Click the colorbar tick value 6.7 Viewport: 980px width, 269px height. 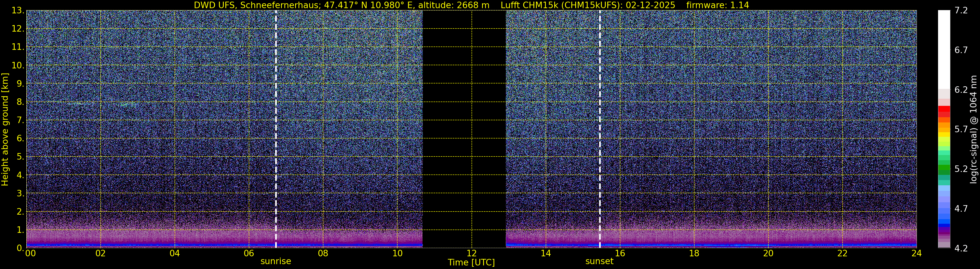pos(961,50)
